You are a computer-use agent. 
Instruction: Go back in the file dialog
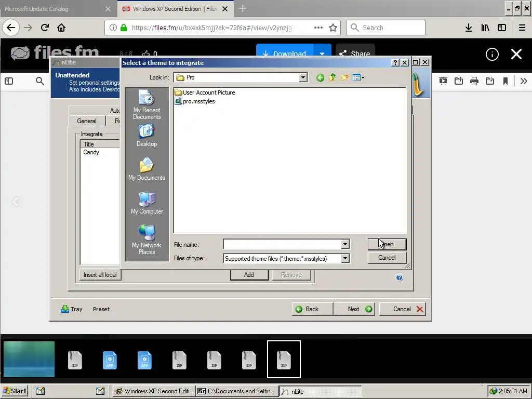pyautogui.click(x=320, y=78)
